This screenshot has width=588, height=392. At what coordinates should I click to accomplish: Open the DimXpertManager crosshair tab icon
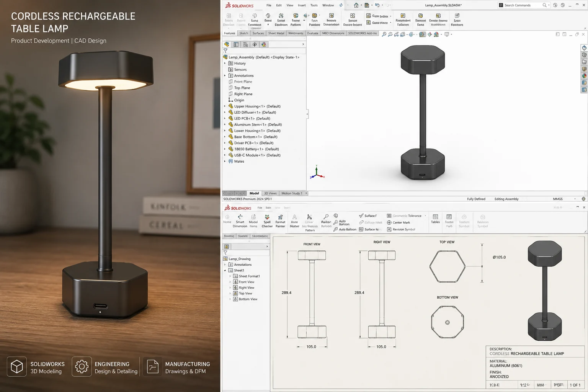[255, 44]
